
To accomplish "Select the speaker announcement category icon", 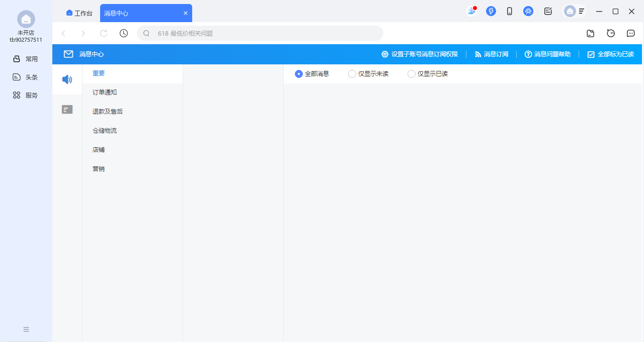I will coord(67,79).
